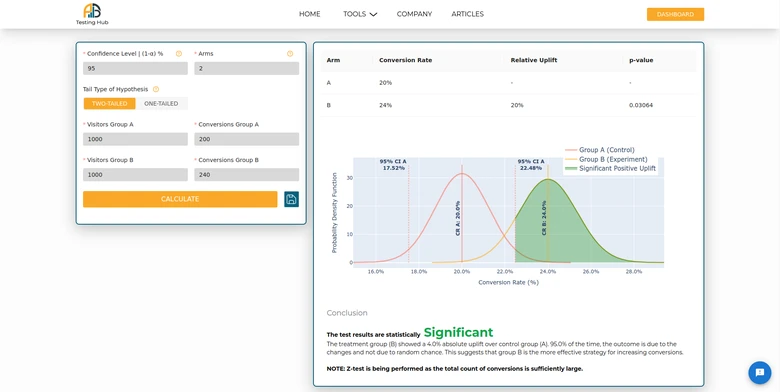Expand the TOOLS dropdown menu
Viewport: 780px width, 392px height.
coord(360,14)
